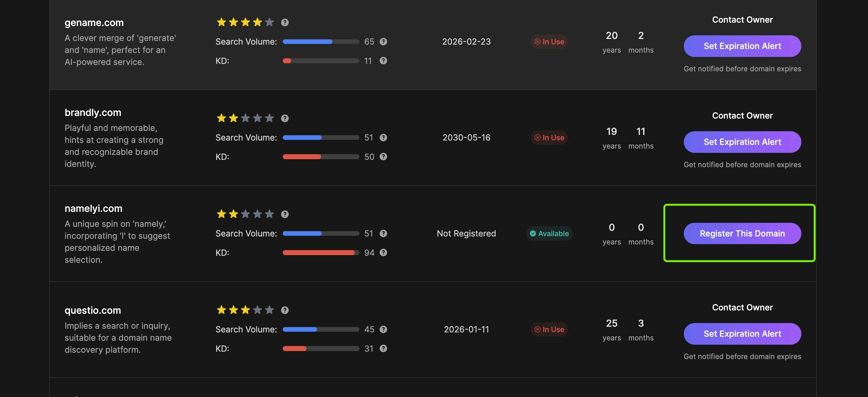Click Search Volume help icon for namelyi.com
This screenshot has height=397, width=868.
[x=383, y=233]
